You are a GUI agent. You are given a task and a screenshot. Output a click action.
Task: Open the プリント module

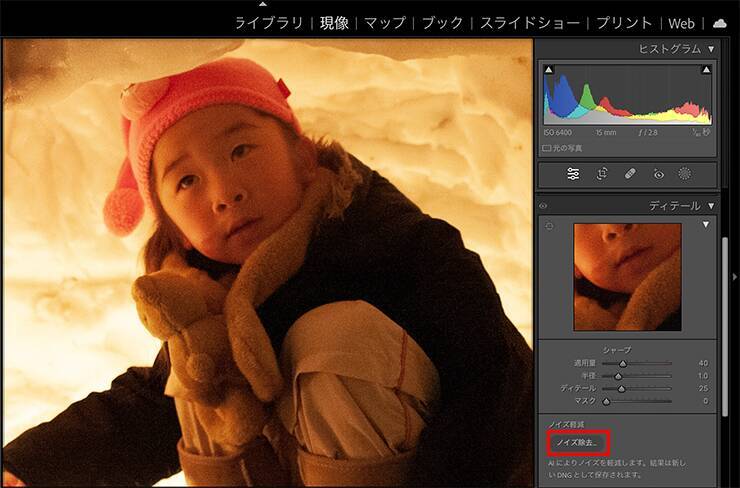pos(625,22)
